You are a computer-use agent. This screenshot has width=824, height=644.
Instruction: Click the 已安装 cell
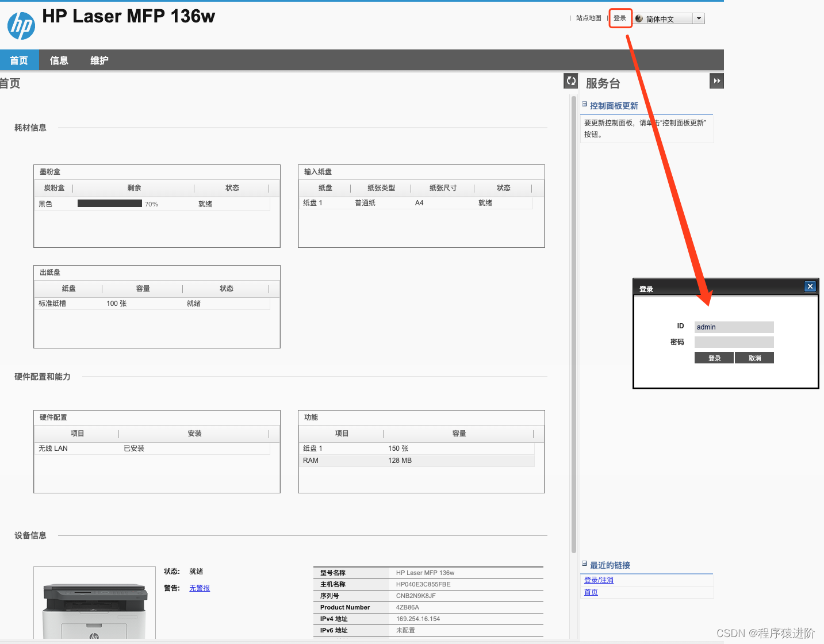coord(134,448)
